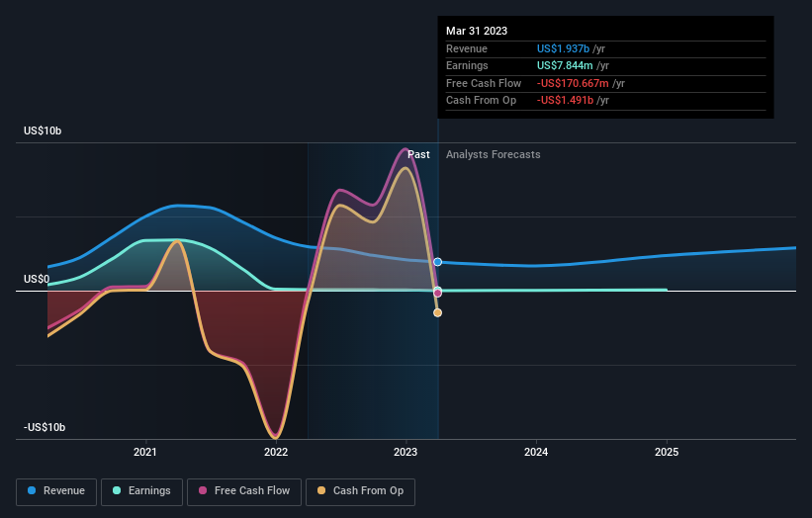
Task: Select the blue Revenue data point marker
Action: 437,262
